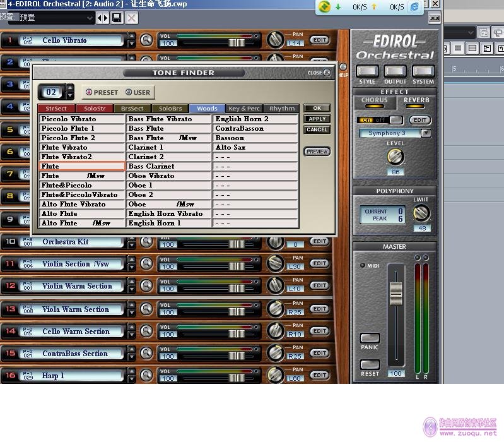Select the CHORUS effect toggle
Image resolution: width=504 pixels, height=442 pixels.
point(375,103)
